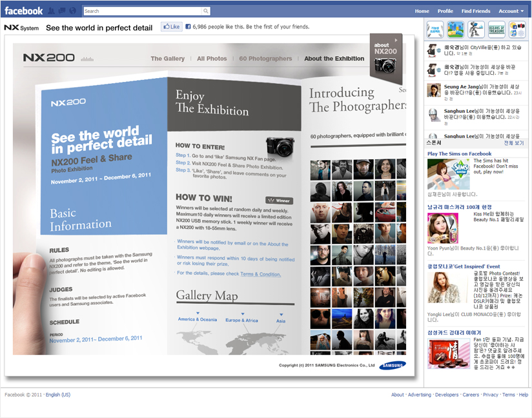Click the 'November 2, 2011~ December 6, 2011' schedule text
The width and height of the screenshot is (532, 418).
click(96, 339)
